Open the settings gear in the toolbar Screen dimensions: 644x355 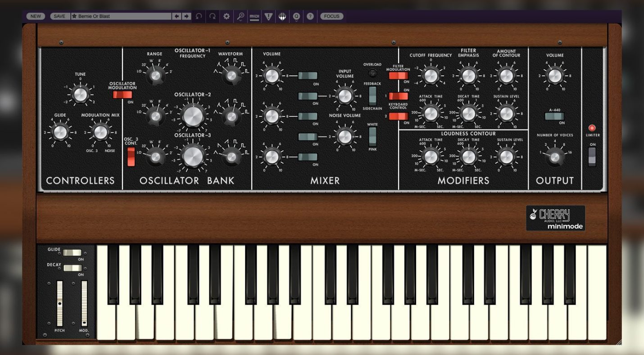tap(226, 16)
